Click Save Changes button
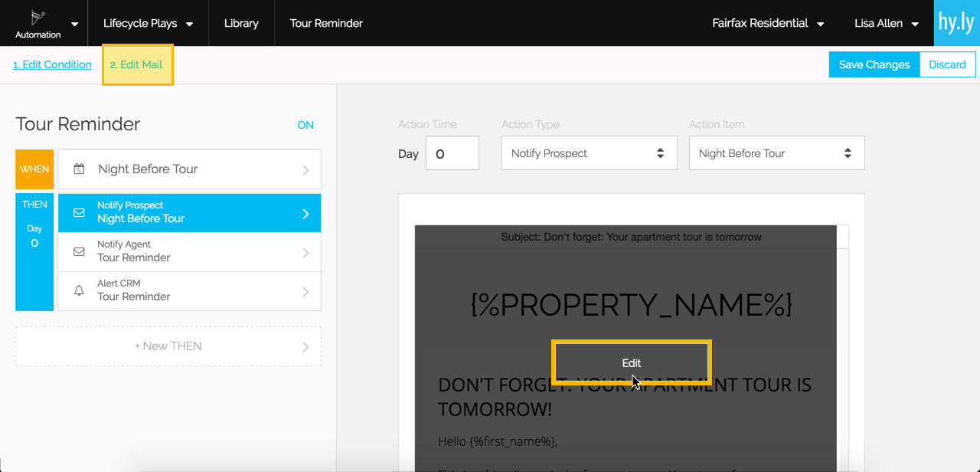Screen dimensions: 980x472 [874, 64]
